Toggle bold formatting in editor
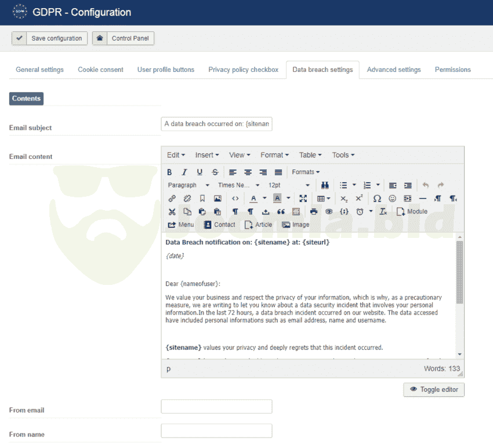The image size is (493, 448). 170,172
